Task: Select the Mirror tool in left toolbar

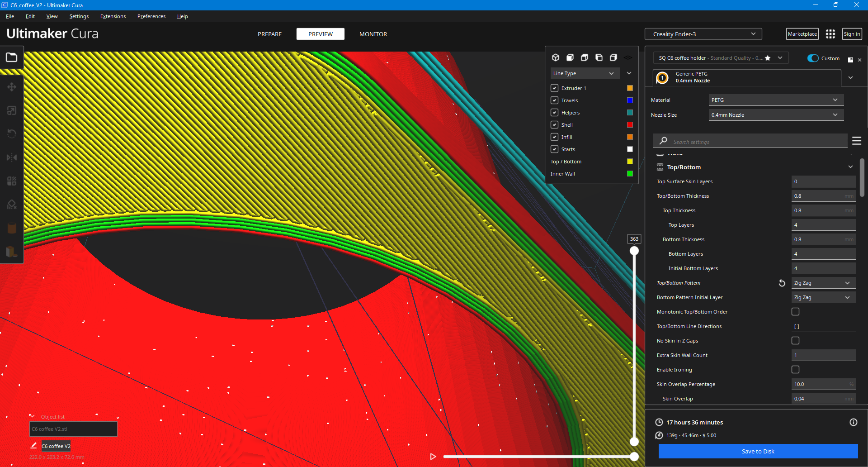Action: tap(12, 157)
